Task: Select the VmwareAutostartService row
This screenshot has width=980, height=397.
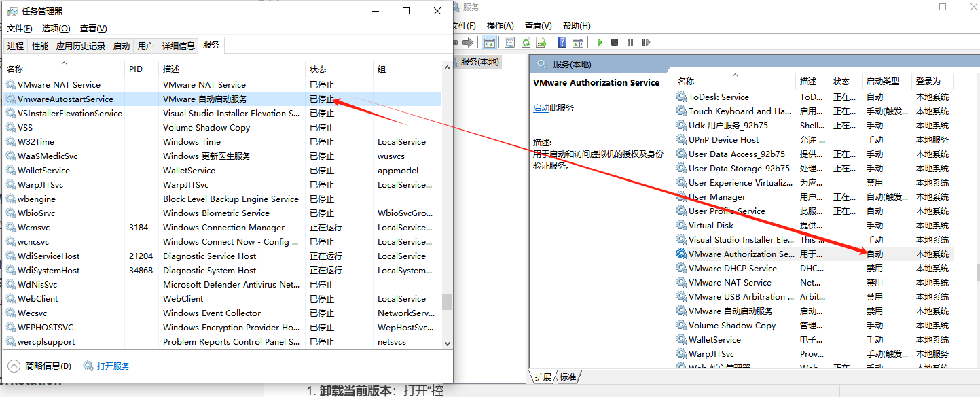Action: (x=222, y=99)
